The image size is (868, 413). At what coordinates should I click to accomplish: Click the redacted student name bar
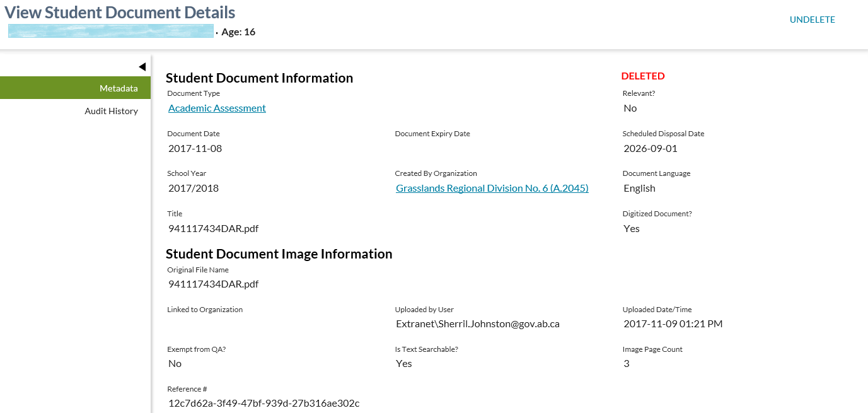(x=111, y=31)
